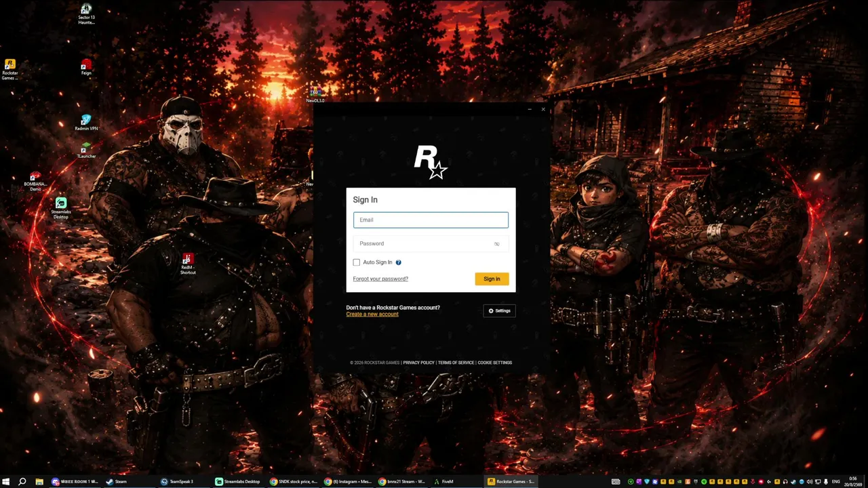Switch to the BEE ROOM taskbar window

75,482
